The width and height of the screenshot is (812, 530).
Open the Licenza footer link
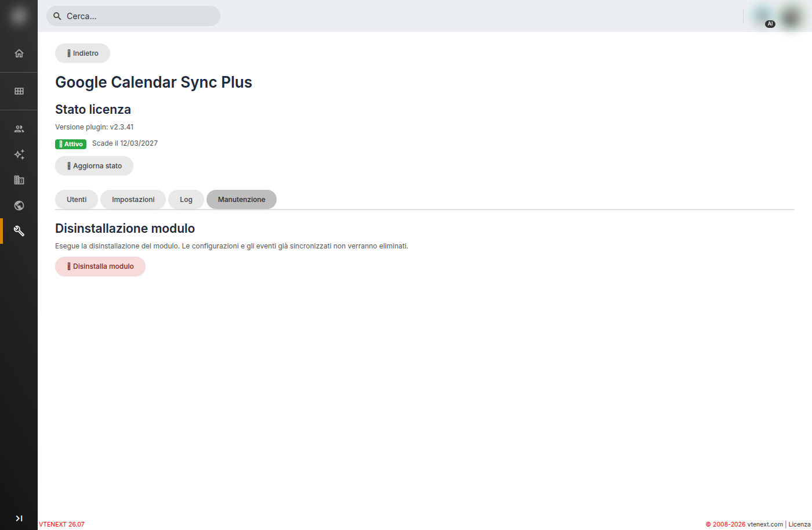[x=799, y=524]
